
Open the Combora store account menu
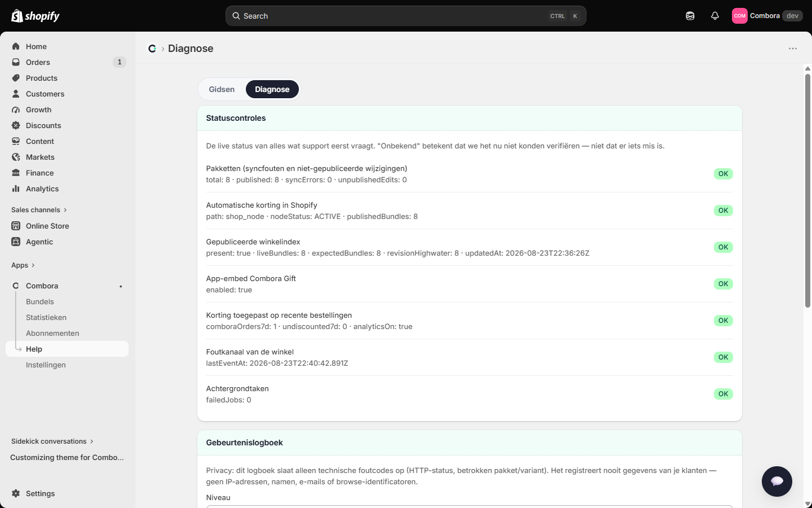[x=767, y=16]
